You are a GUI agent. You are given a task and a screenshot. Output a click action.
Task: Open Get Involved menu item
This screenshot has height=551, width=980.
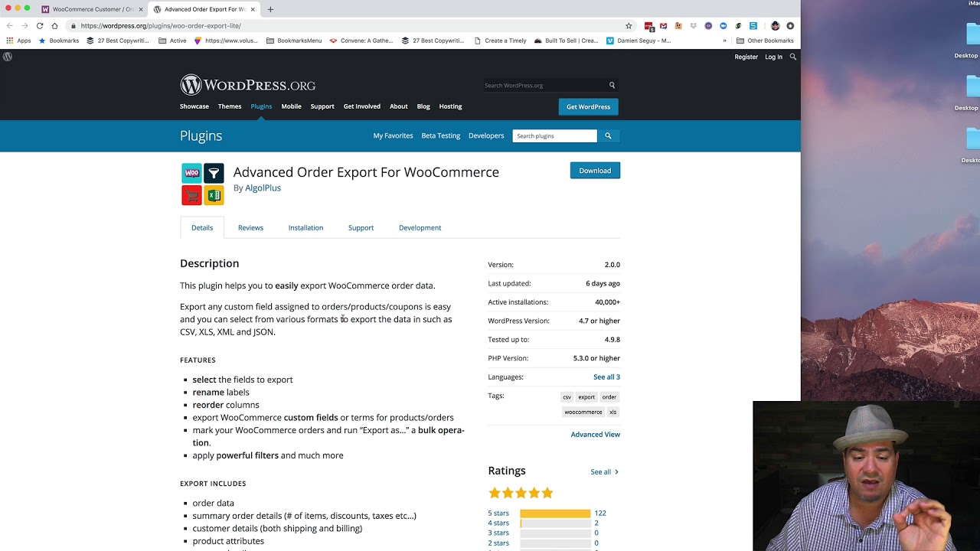tap(362, 106)
